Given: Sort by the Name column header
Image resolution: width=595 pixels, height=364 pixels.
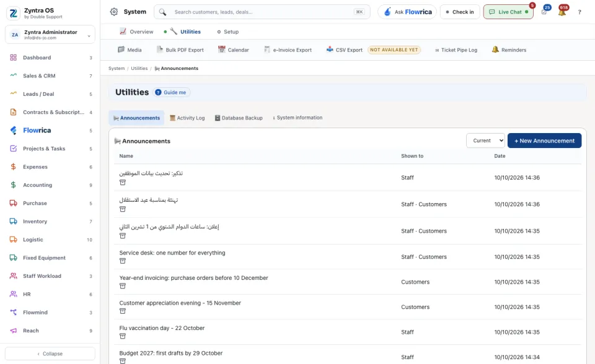Looking at the screenshot, I should click(x=126, y=156).
